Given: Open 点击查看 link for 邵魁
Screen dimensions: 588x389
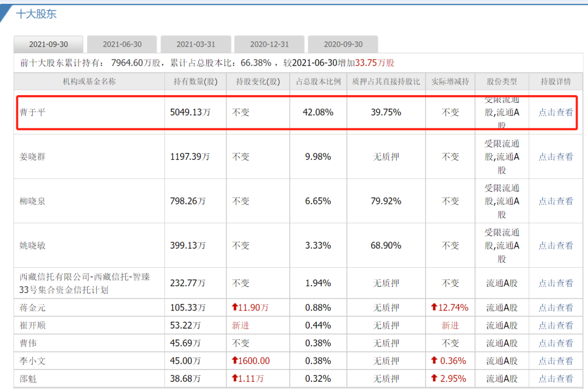Looking at the screenshot, I should click(556, 379).
